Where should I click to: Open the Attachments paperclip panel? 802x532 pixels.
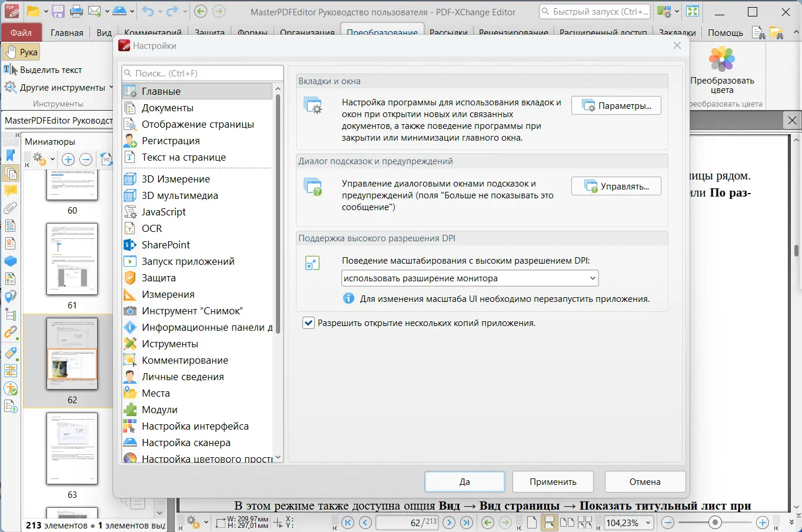10,208
